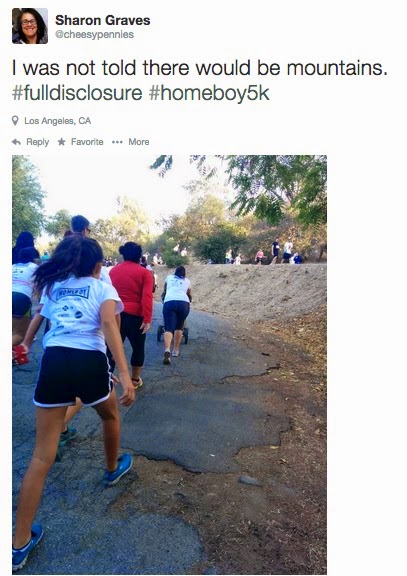Open the attached photo of runners uphill

169,364
